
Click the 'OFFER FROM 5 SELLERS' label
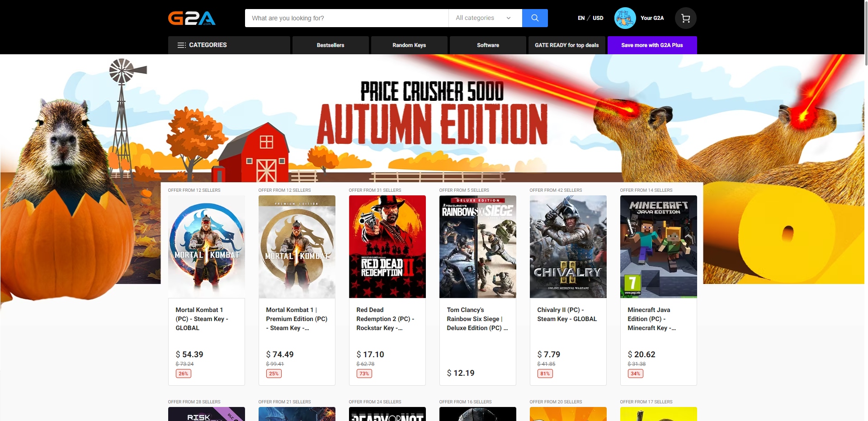click(x=464, y=190)
